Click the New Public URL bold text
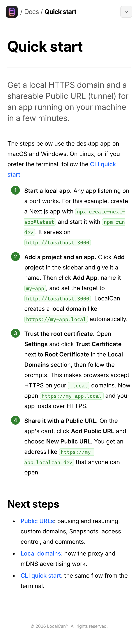 [68, 441]
